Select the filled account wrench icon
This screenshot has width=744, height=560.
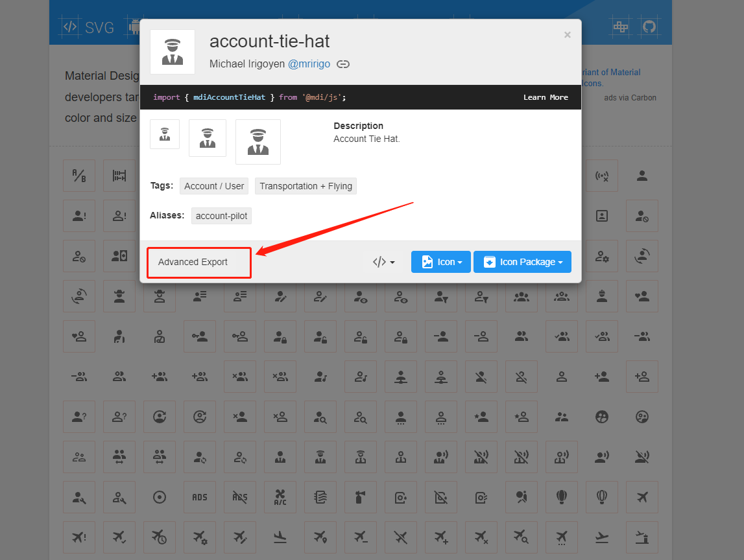[x=79, y=497]
